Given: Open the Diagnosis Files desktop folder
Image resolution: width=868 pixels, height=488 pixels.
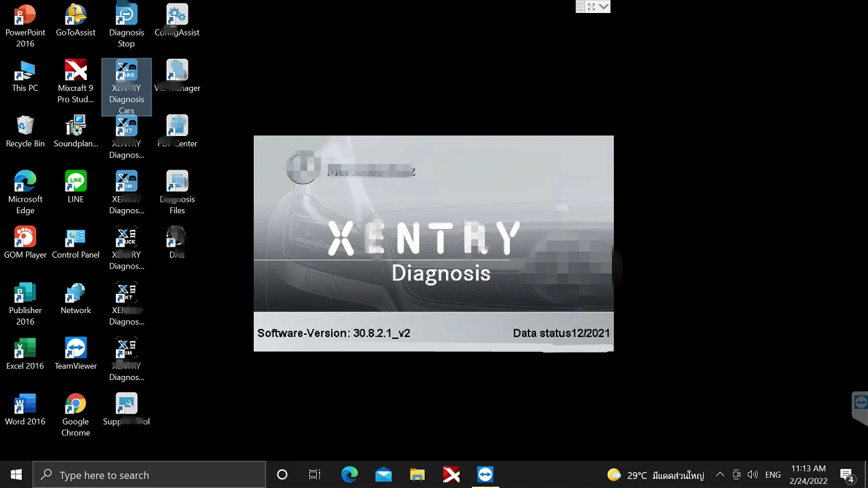Looking at the screenshot, I should pos(177,192).
